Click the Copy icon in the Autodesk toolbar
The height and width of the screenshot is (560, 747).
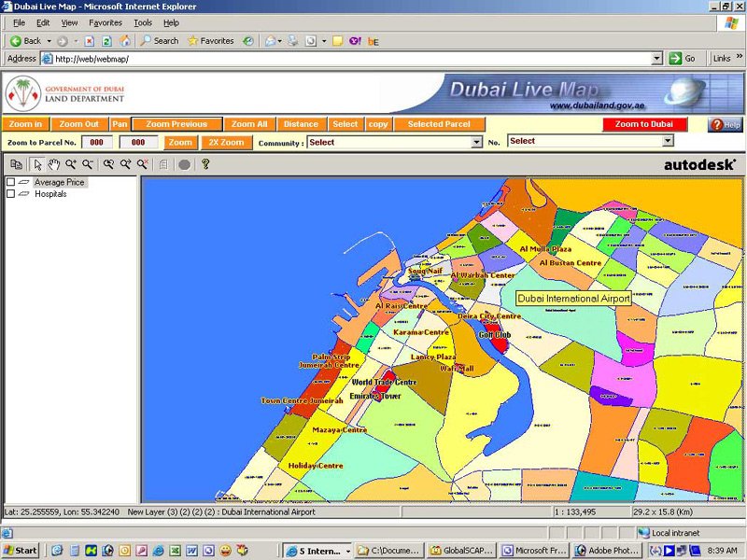coord(16,165)
